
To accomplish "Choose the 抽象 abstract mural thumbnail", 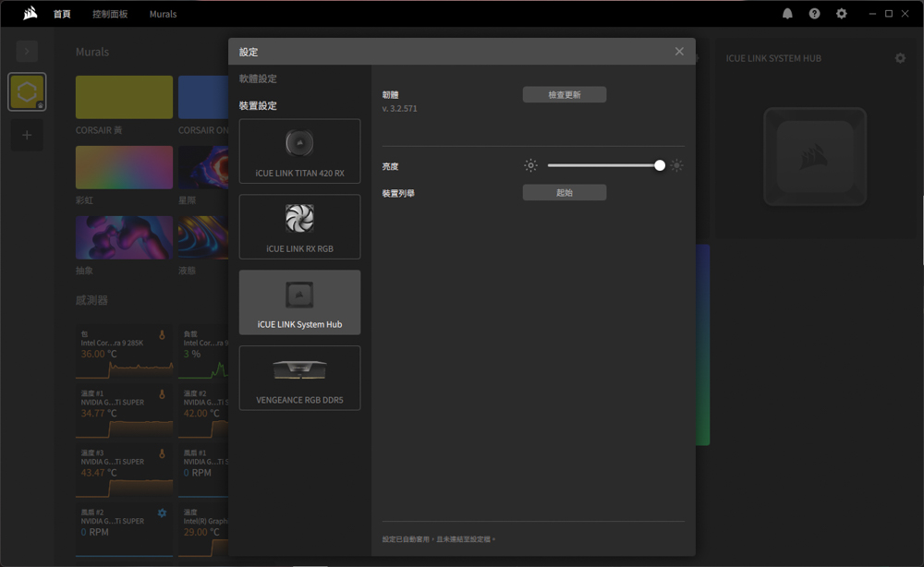I will click(x=124, y=238).
